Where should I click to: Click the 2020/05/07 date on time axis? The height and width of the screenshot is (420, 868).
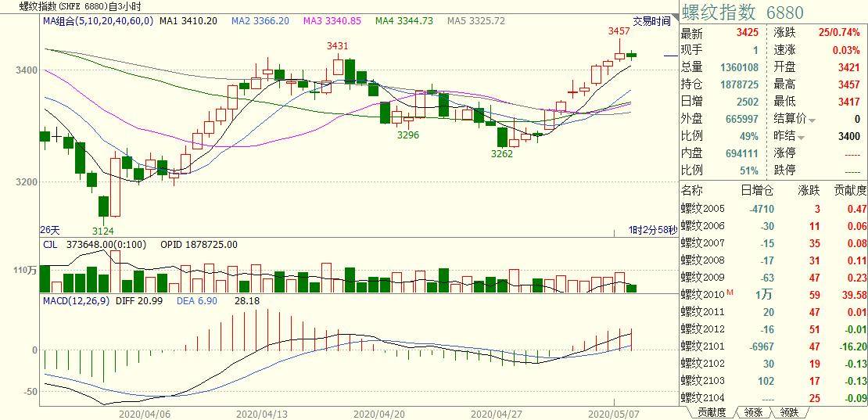612,414
